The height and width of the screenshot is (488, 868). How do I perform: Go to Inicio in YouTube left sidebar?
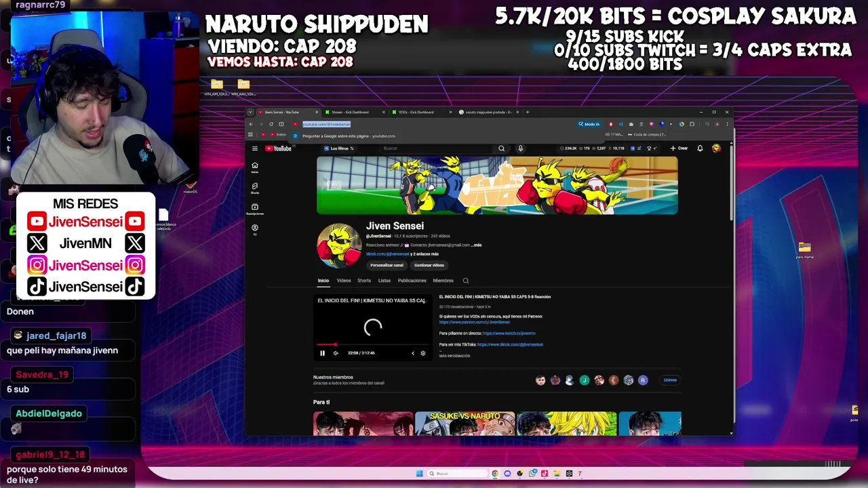tap(255, 167)
